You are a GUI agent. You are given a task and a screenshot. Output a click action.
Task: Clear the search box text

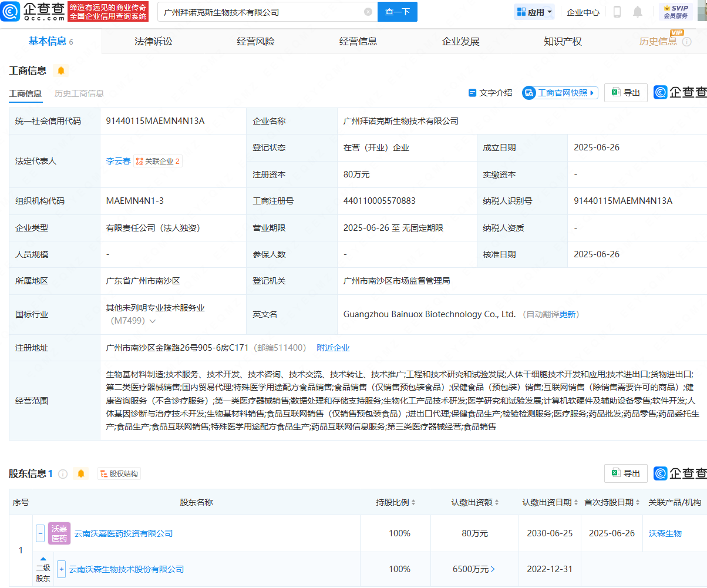(368, 12)
